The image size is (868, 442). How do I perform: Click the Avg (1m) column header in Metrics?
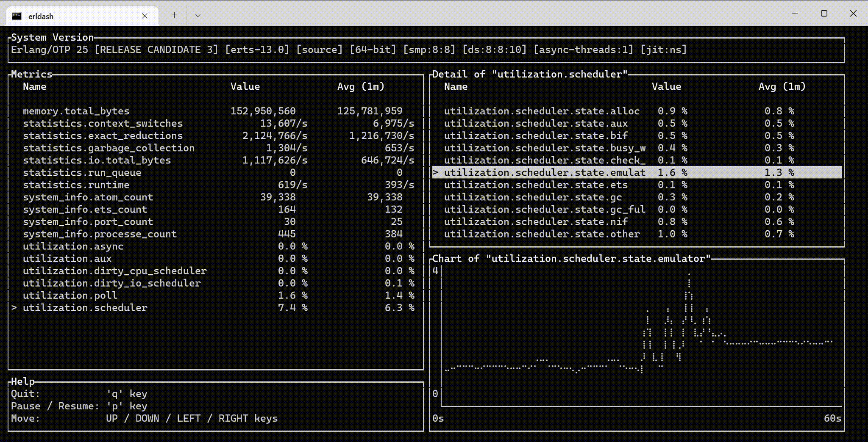tap(361, 86)
